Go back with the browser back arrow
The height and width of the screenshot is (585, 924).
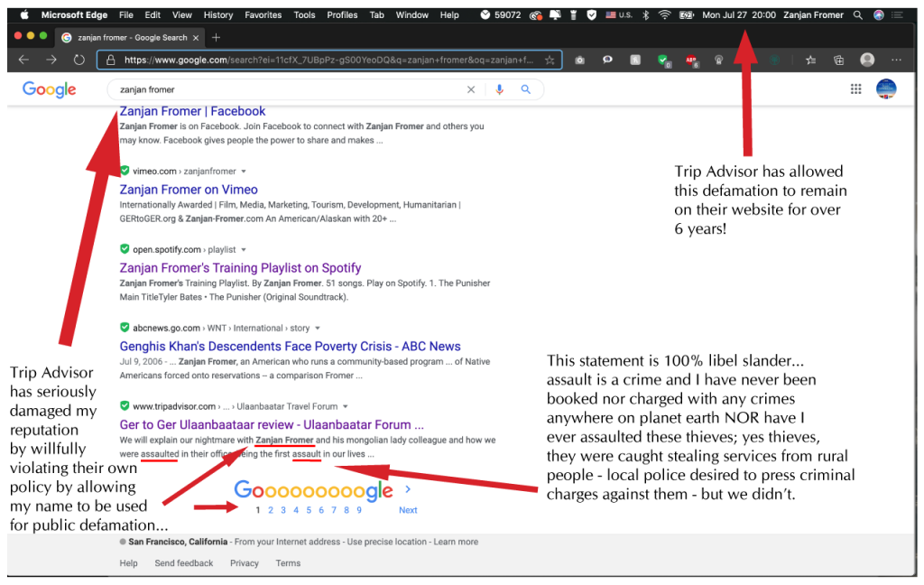23,60
